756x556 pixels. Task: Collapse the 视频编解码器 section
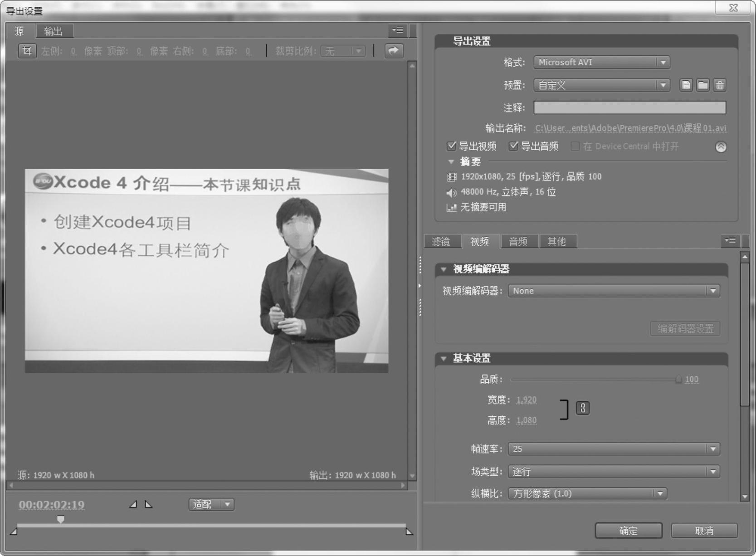click(x=444, y=269)
